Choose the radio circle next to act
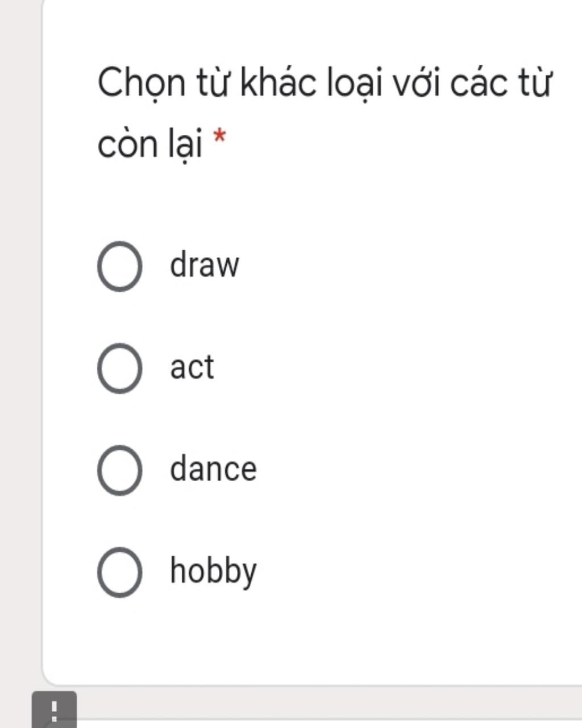Screen dimensions: 582x728 coord(119,368)
